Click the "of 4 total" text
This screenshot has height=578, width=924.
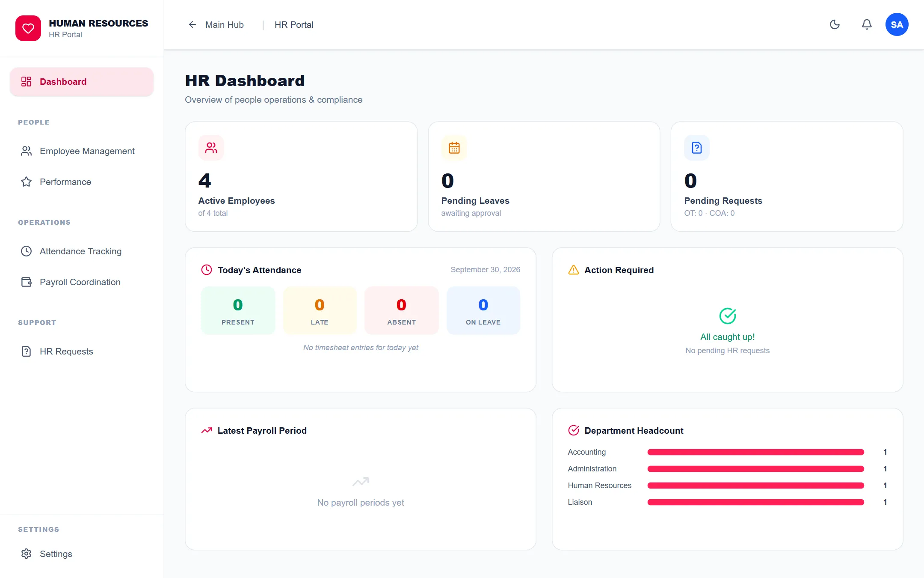coord(213,213)
